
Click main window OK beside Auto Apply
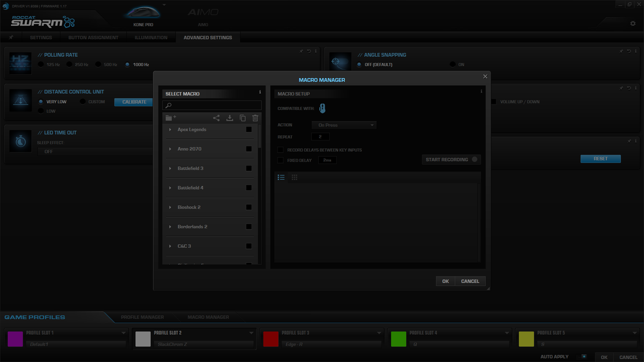(x=604, y=357)
